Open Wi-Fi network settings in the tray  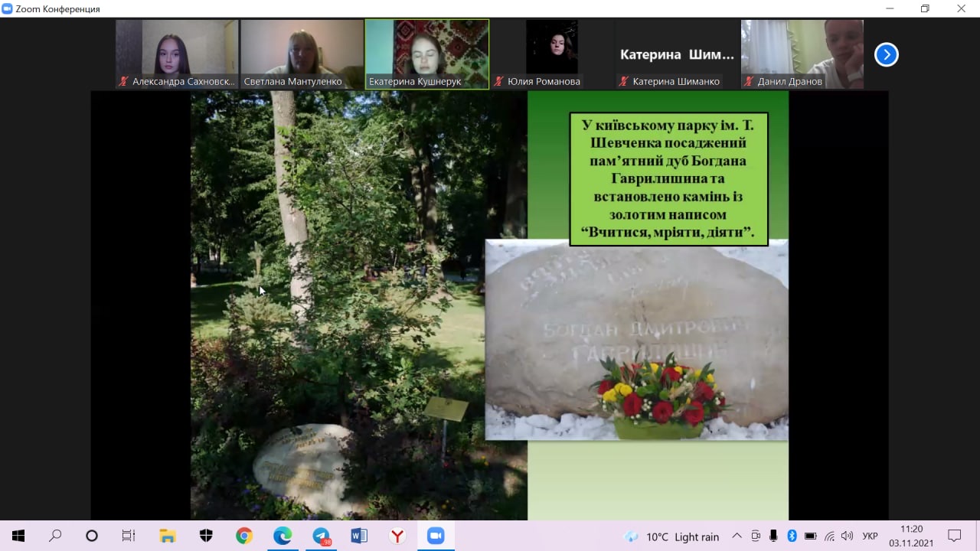[829, 536]
